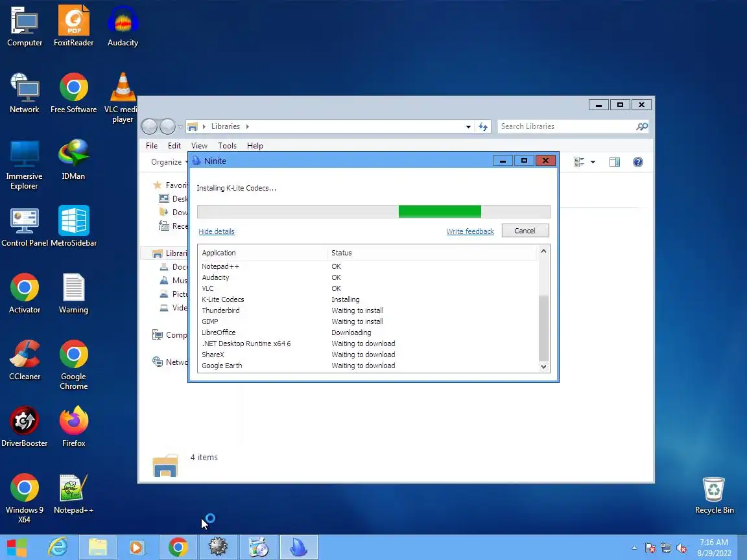The height and width of the screenshot is (560, 747).
Task: Open the Action Center flag tray icon
Action: (650, 548)
